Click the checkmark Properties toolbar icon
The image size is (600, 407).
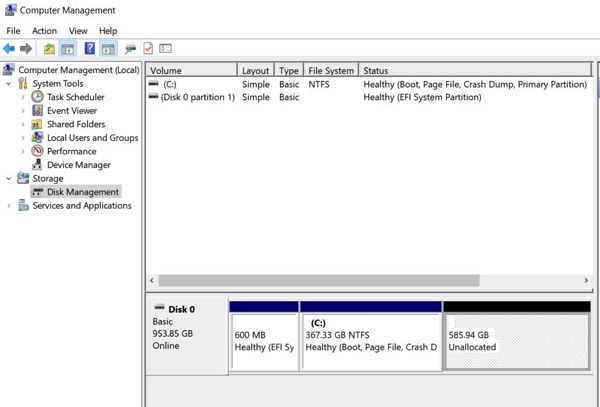(148, 49)
